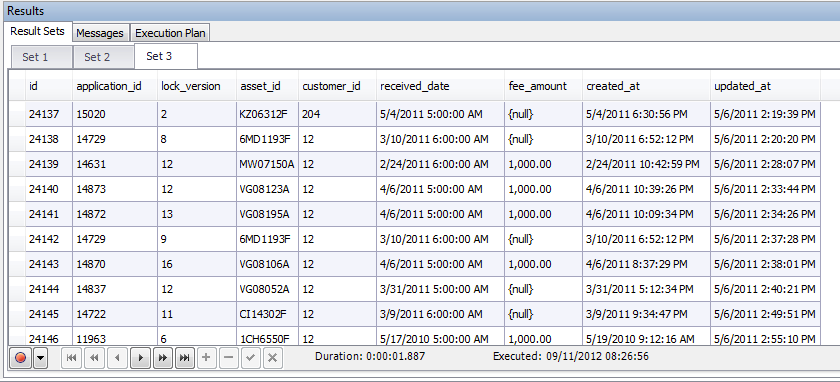Click the received_date column header
Image resolution: width=840 pixels, height=382 pixels.
point(440,86)
